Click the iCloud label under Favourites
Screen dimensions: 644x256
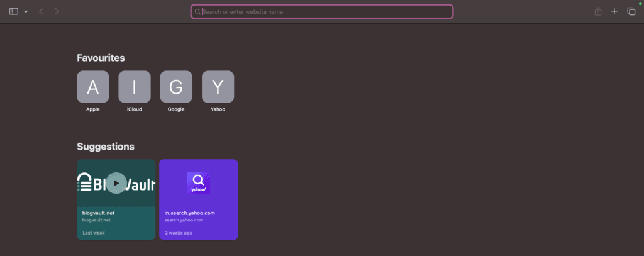pos(135,109)
